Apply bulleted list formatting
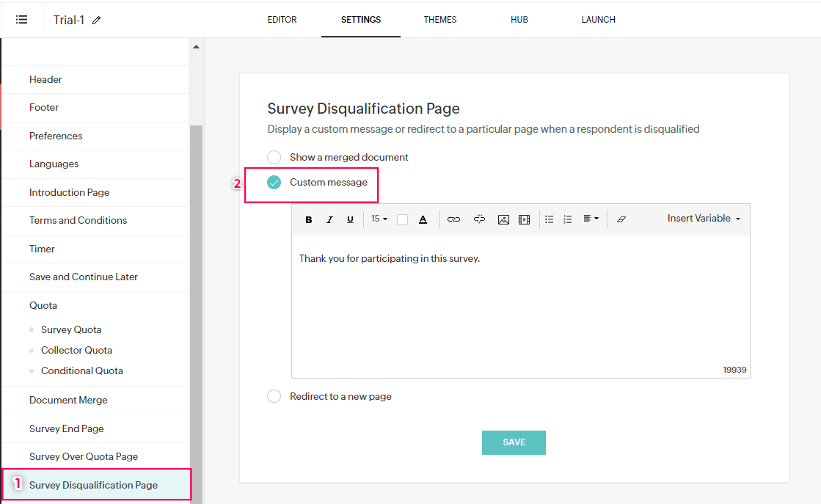 tap(549, 219)
